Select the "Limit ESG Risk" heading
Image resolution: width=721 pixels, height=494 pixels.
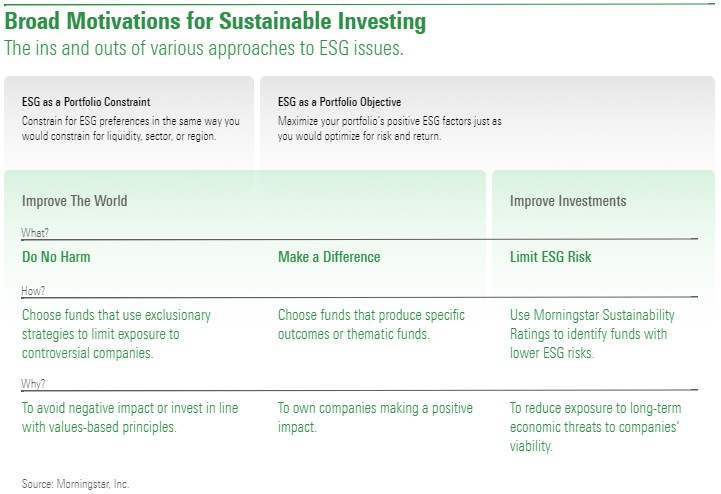550,257
